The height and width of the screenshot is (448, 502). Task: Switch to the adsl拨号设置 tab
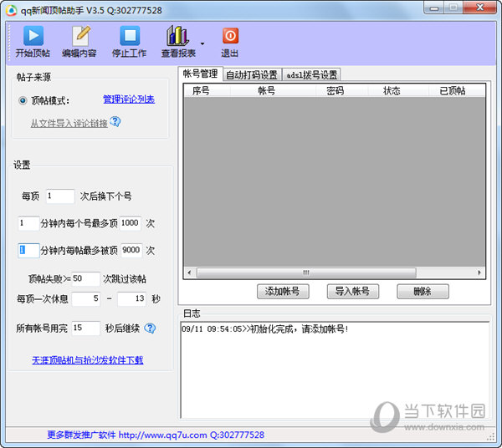[311, 75]
